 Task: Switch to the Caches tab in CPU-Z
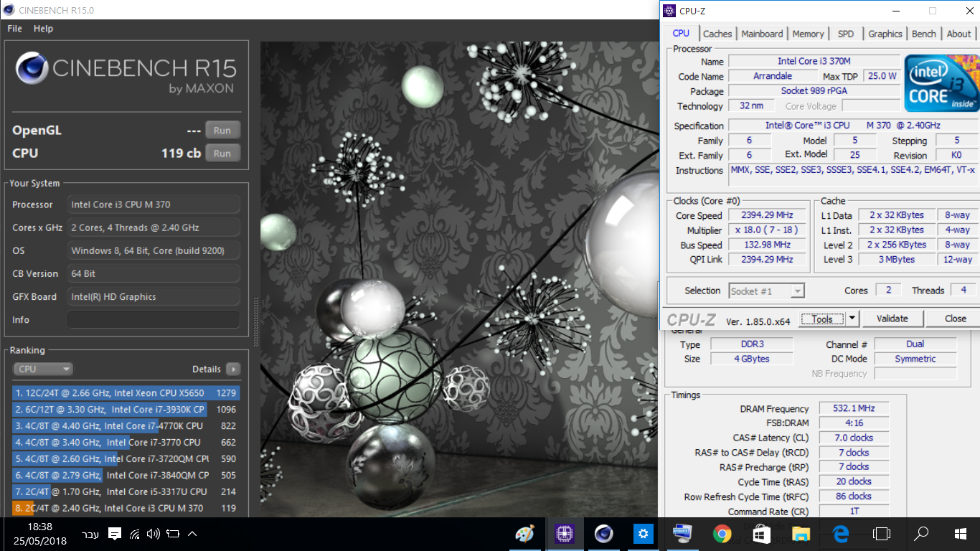[717, 34]
